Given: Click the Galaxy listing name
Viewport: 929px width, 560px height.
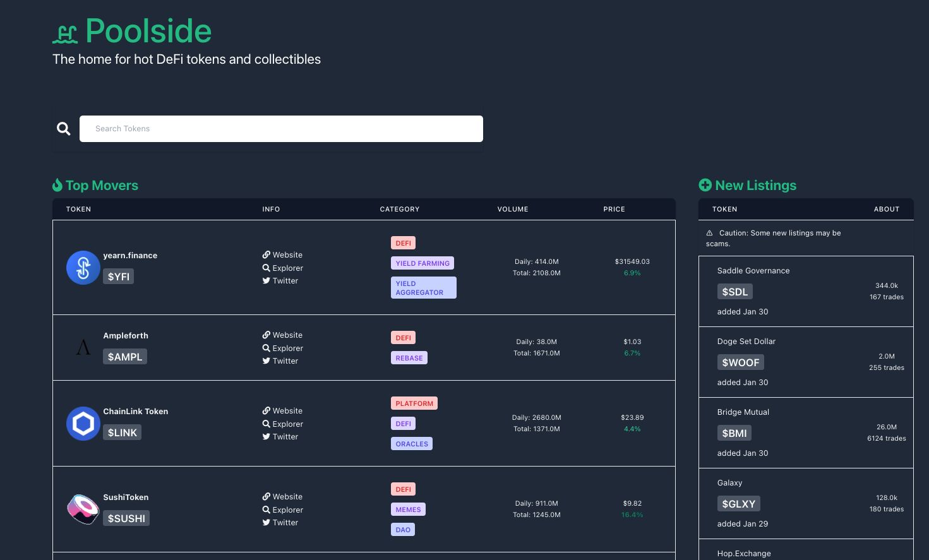Looking at the screenshot, I should tap(730, 483).
